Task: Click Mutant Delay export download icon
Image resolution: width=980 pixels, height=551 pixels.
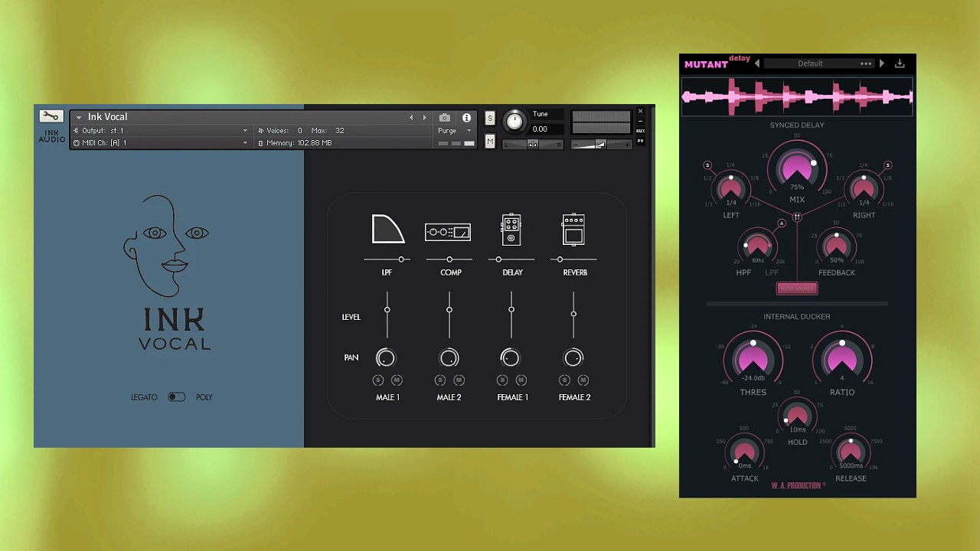Action: click(900, 64)
